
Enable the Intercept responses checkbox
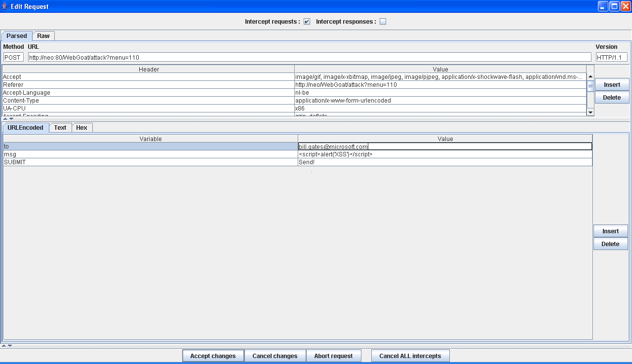383,22
